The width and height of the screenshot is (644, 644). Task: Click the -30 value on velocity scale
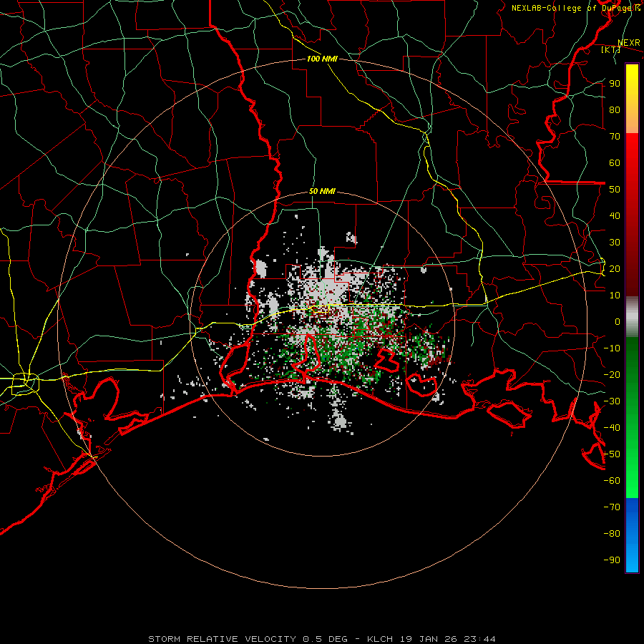point(612,401)
